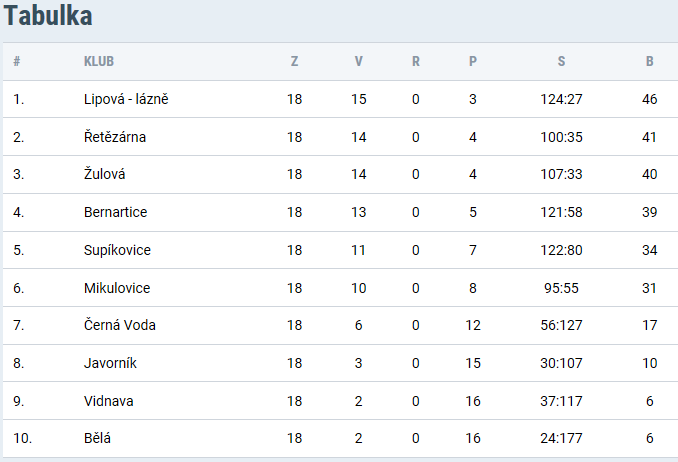Open the Řetězárna club entry

click(x=115, y=137)
